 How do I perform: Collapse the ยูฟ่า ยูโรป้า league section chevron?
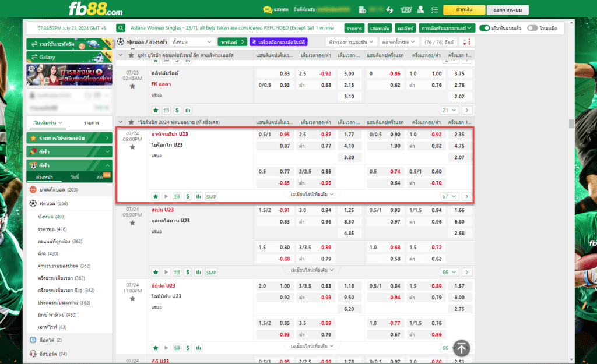click(x=121, y=55)
